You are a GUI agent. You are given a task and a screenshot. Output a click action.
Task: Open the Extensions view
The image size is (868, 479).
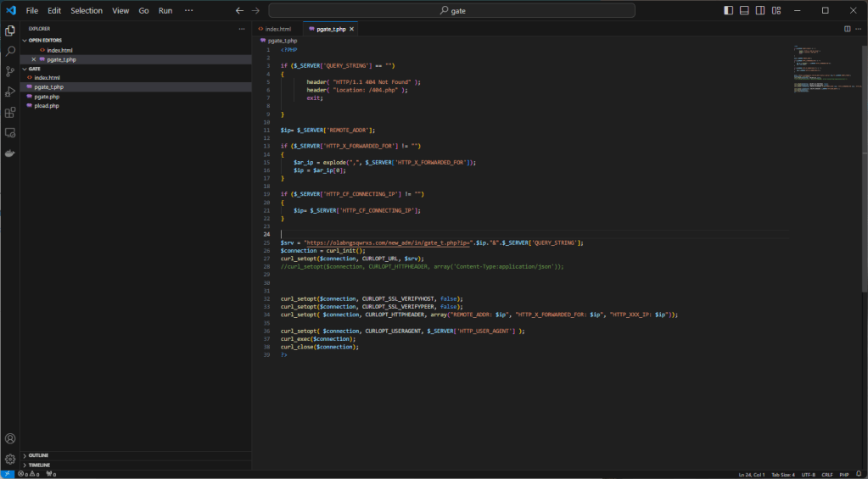tap(10, 112)
